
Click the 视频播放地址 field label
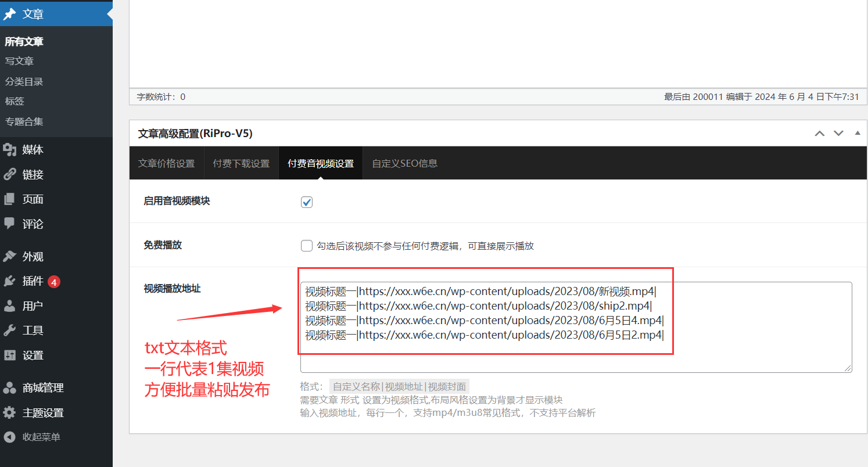click(172, 288)
